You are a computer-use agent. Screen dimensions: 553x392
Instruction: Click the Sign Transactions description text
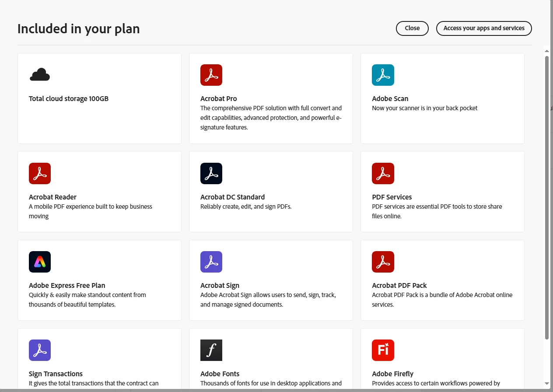click(94, 384)
